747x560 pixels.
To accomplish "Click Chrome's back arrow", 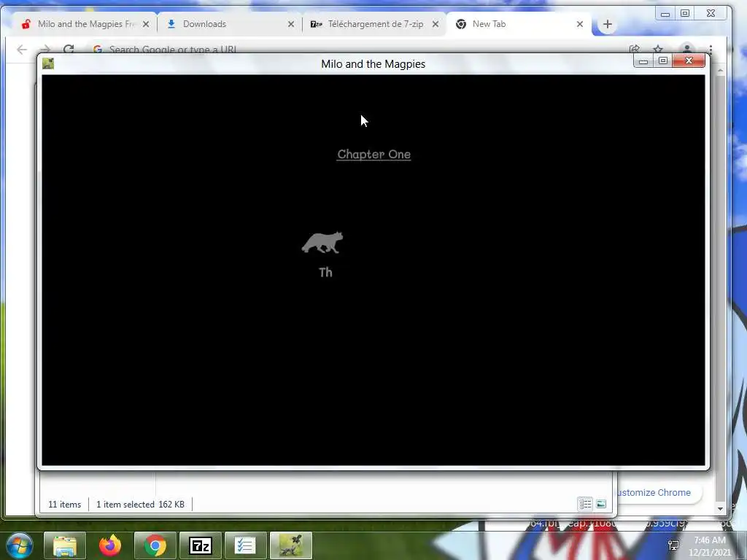I will click(22, 50).
